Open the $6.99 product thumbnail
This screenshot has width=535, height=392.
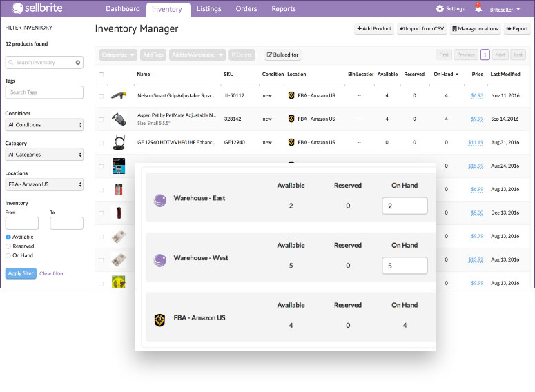(119, 189)
